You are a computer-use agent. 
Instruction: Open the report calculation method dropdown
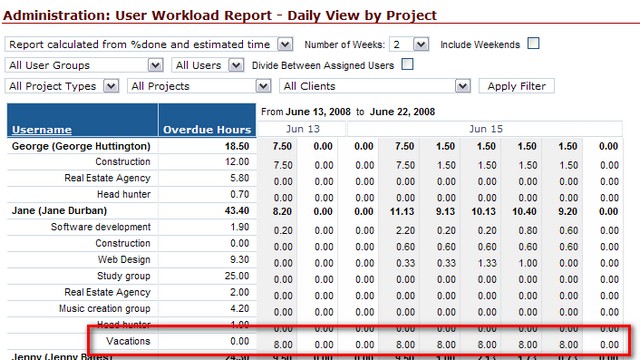[x=149, y=44]
